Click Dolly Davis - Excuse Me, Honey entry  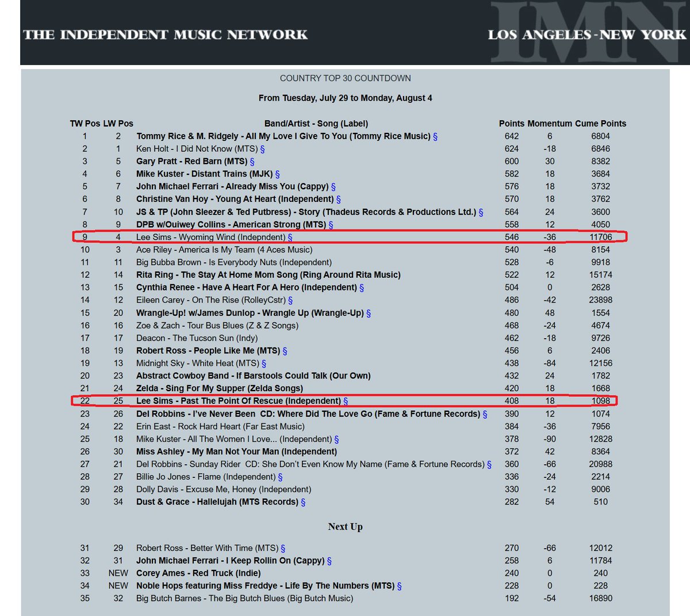tap(224, 489)
